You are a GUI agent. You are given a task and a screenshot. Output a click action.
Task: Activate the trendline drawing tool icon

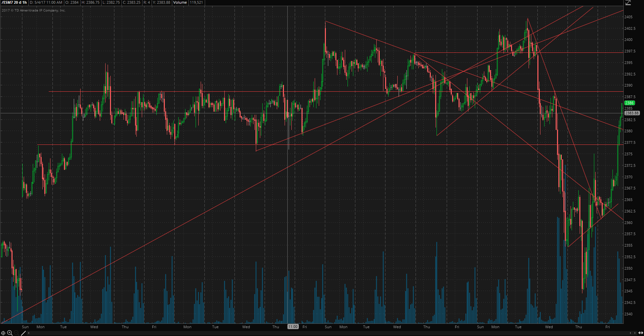pyautogui.click(x=23, y=333)
